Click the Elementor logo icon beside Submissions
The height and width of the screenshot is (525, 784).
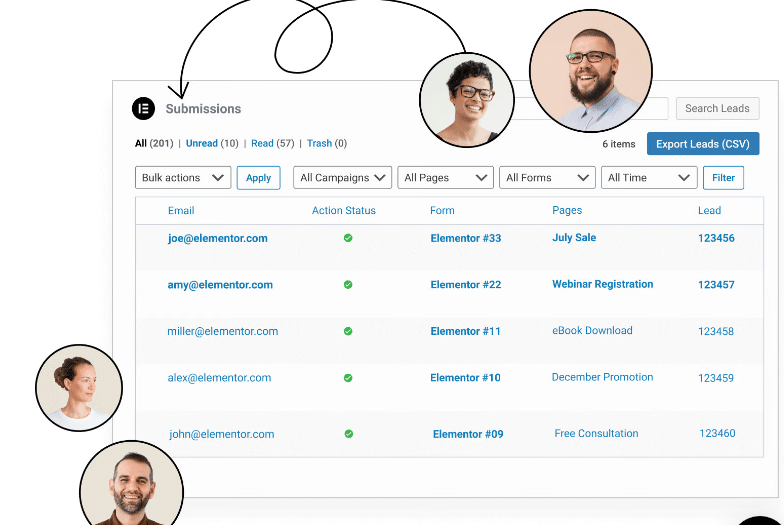click(x=144, y=108)
